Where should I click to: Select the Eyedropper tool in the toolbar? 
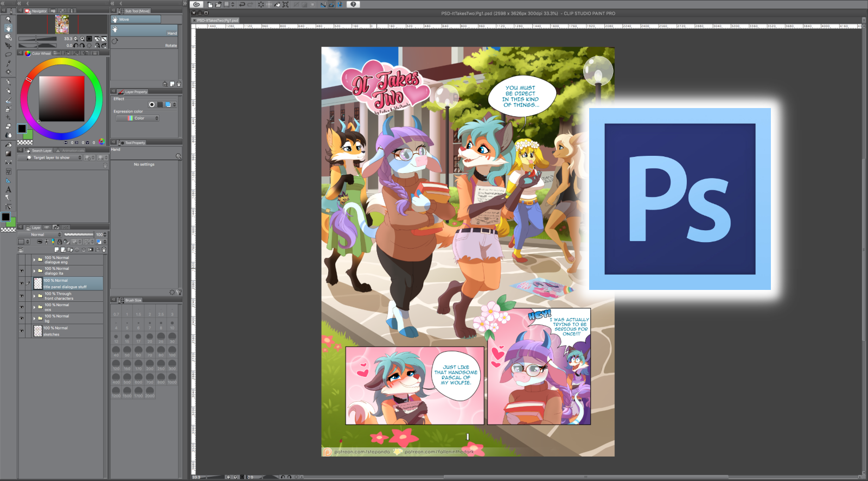click(x=8, y=63)
